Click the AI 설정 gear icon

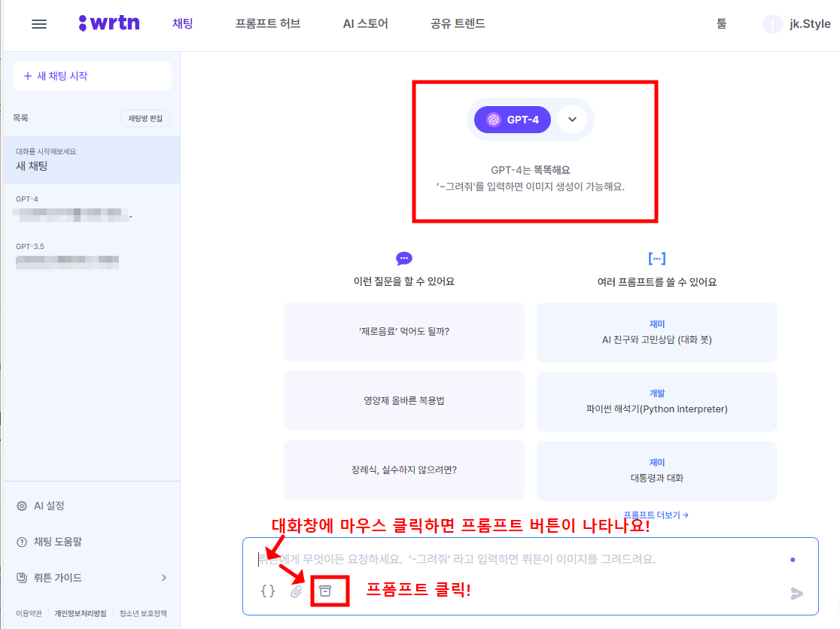22,506
